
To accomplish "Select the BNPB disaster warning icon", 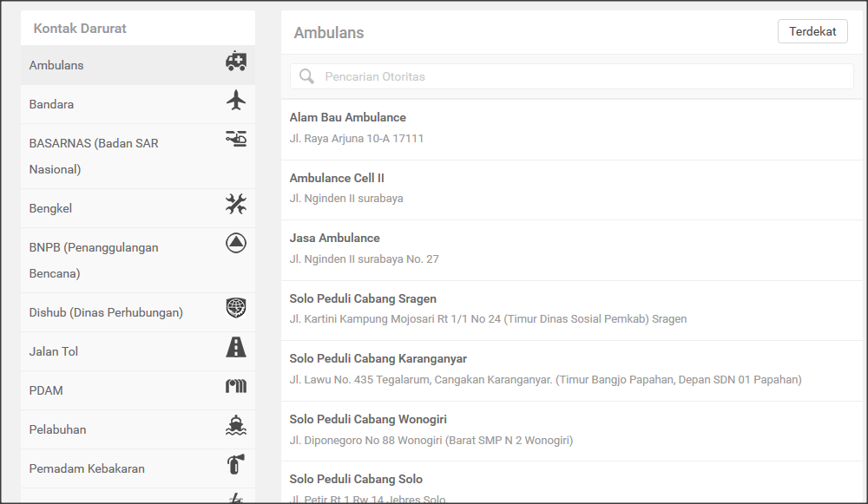I will pyautogui.click(x=236, y=243).
